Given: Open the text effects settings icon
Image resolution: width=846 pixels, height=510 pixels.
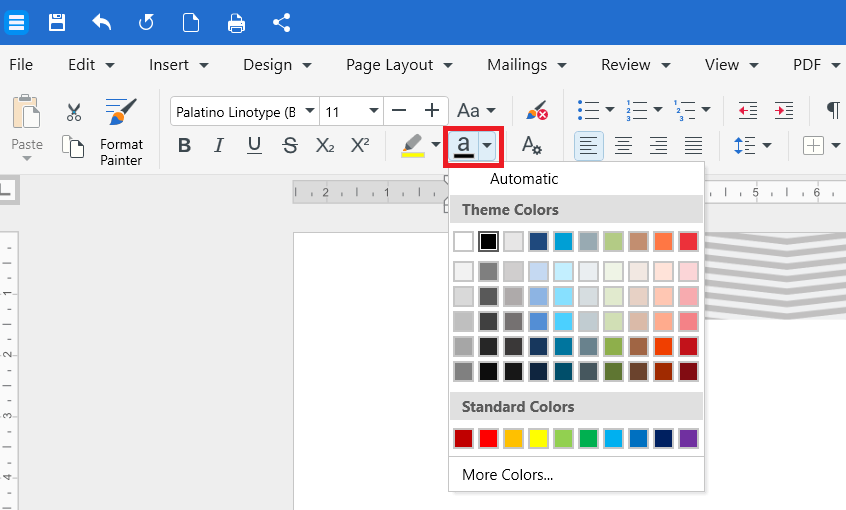Looking at the screenshot, I should [x=531, y=145].
